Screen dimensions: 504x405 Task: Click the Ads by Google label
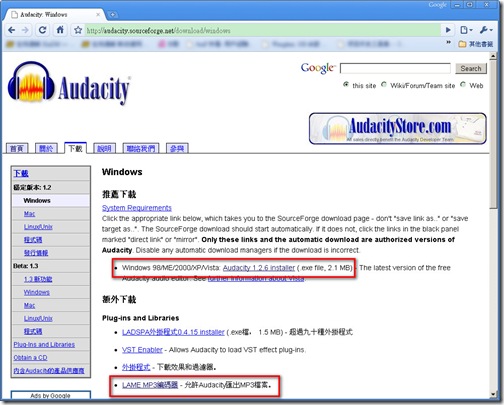(50, 396)
